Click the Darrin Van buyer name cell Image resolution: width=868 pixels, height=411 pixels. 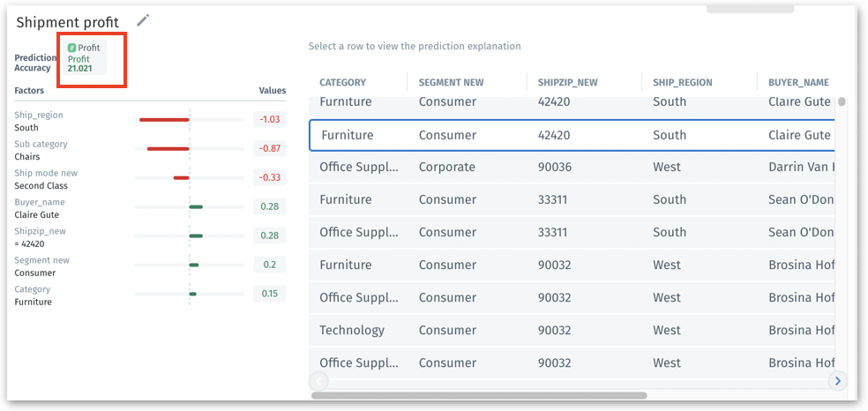(800, 167)
